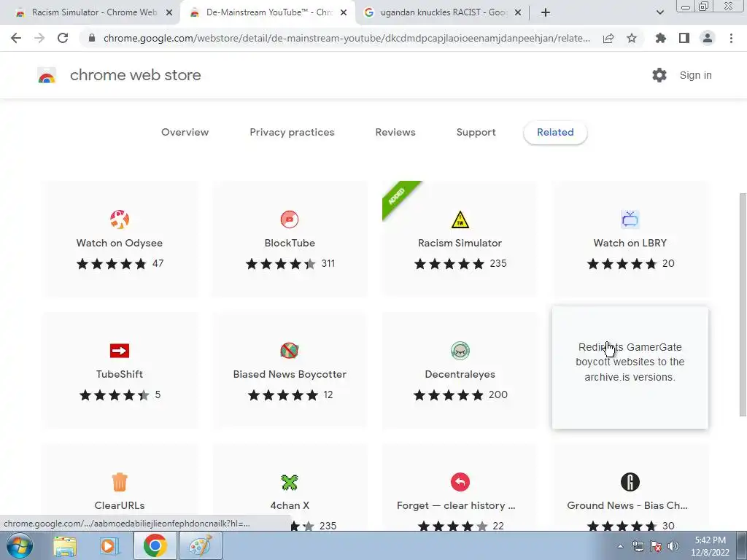
Task: Click the Chrome Web Store rainbow logo
Action: [x=47, y=75]
